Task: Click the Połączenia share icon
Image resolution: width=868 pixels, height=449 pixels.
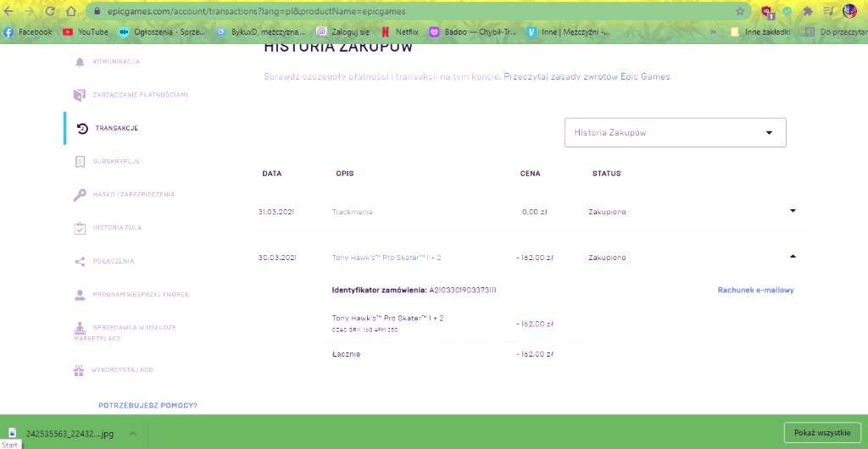Action: (x=80, y=262)
